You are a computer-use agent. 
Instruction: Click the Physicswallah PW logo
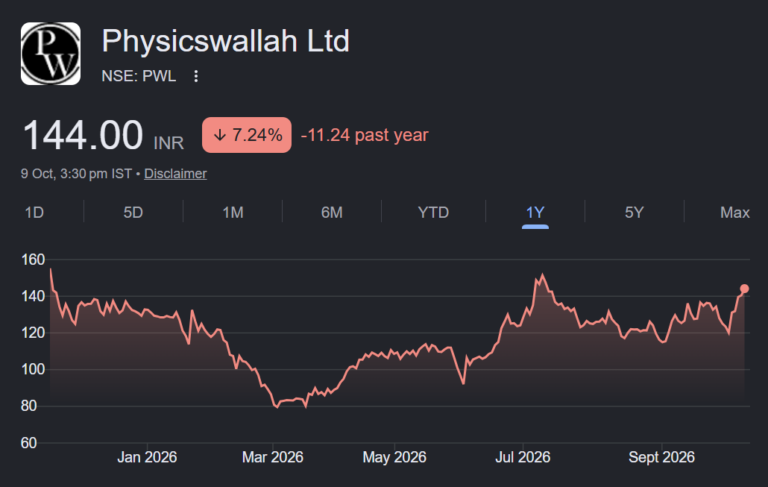point(50,53)
